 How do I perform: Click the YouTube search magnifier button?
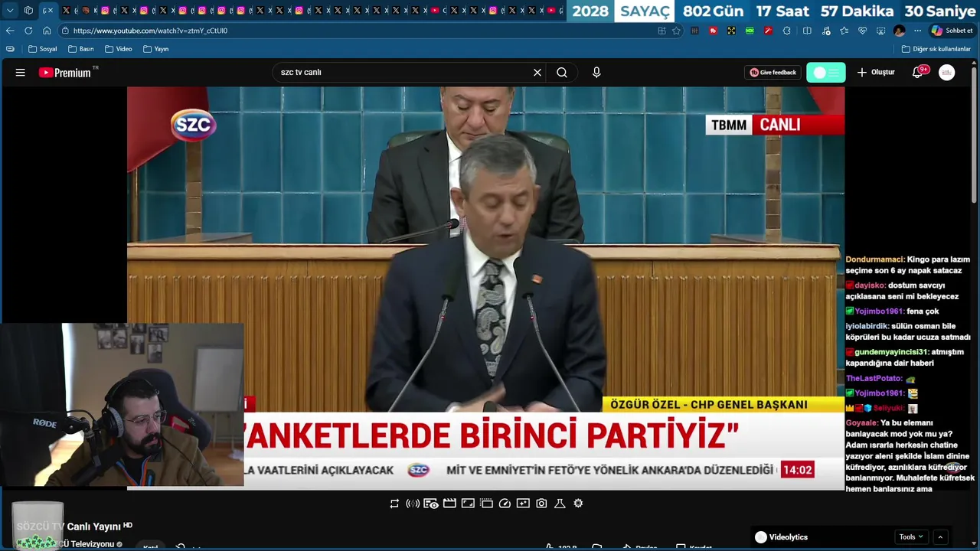click(x=562, y=73)
